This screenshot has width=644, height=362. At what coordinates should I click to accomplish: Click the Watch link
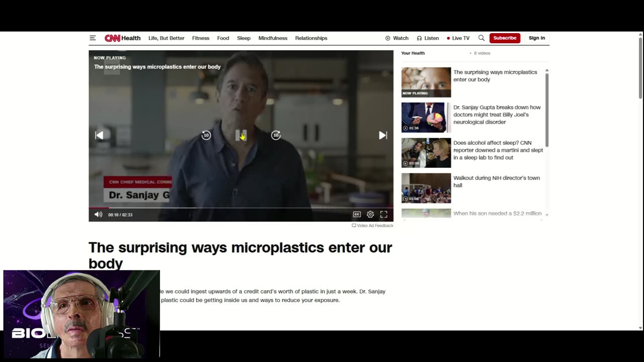coord(397,38)
